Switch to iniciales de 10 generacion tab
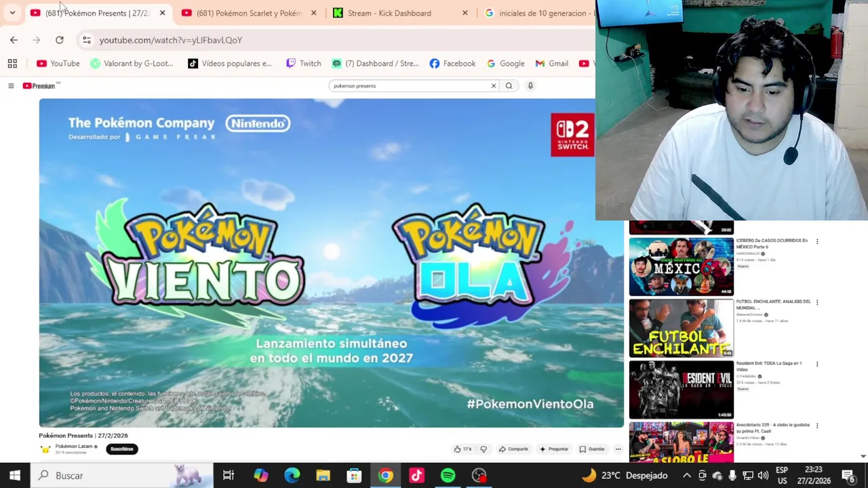 click(537, 13)
